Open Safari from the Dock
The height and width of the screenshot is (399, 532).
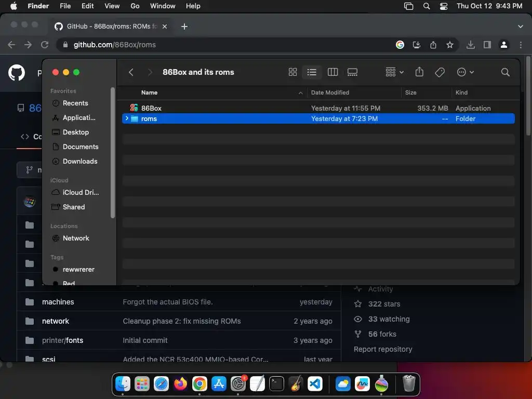161,384
